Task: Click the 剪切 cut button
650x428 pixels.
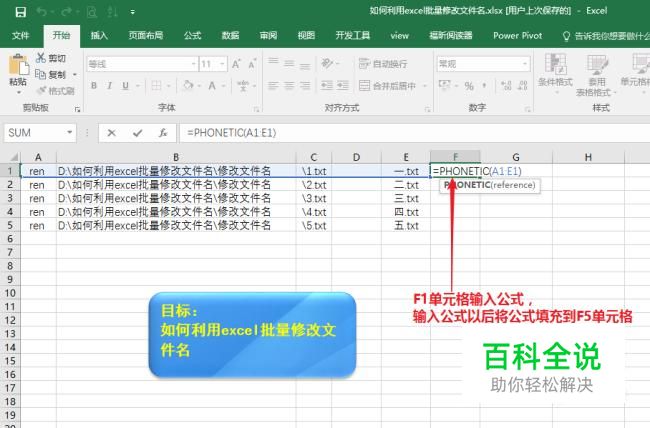Action: tap(51, 58)
